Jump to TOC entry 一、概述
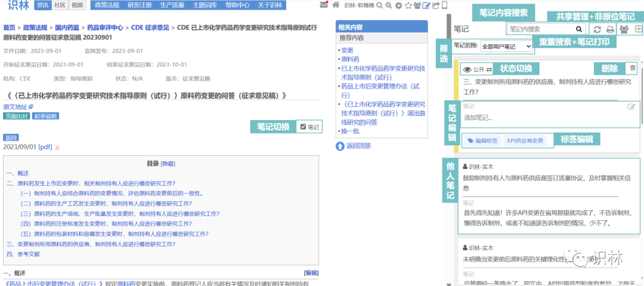The image size is (644, 286). [x=18, y=174]
